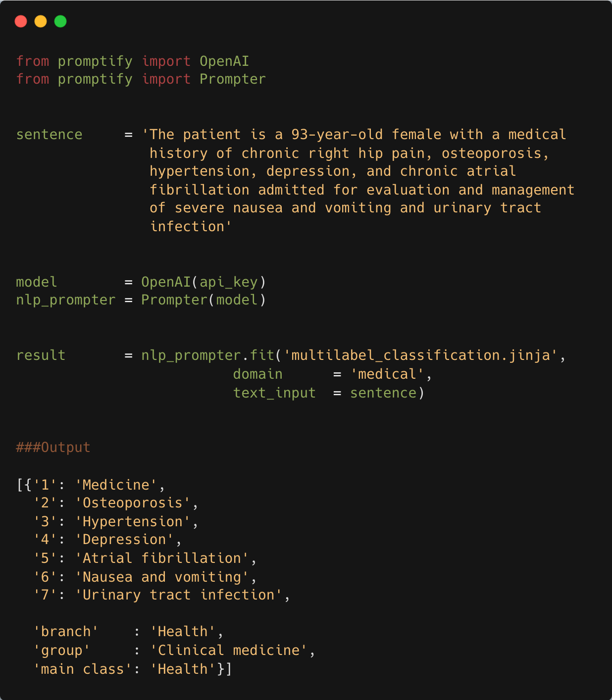Image resolution: width=612 pixels, height=700 pixels.
Task: Click the 'sentence' variable definition
Action: (49, 135)
